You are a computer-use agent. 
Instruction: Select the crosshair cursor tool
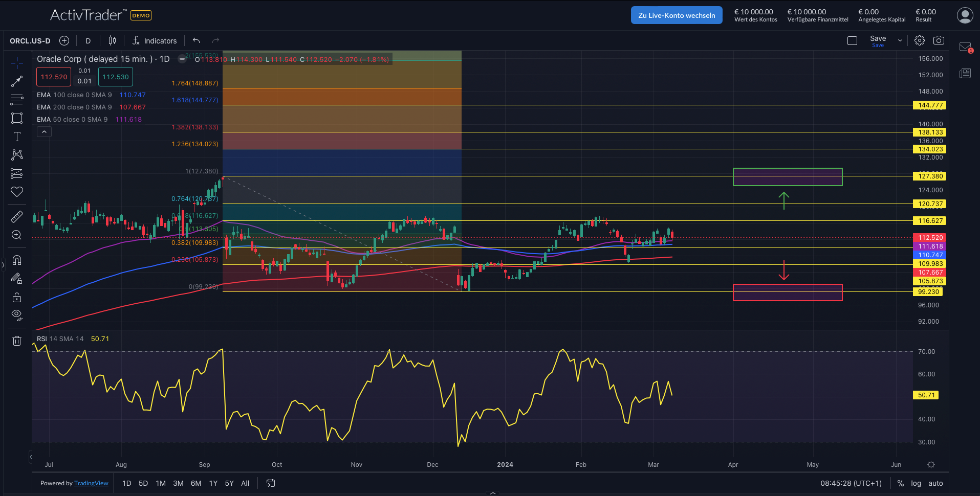pos(17,63)
